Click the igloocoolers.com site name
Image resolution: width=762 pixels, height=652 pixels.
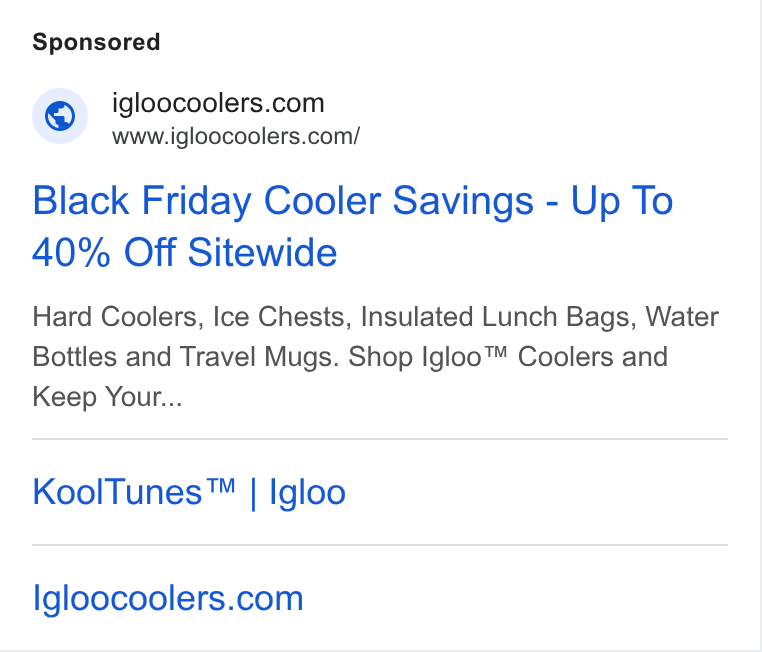coord(218,103)
